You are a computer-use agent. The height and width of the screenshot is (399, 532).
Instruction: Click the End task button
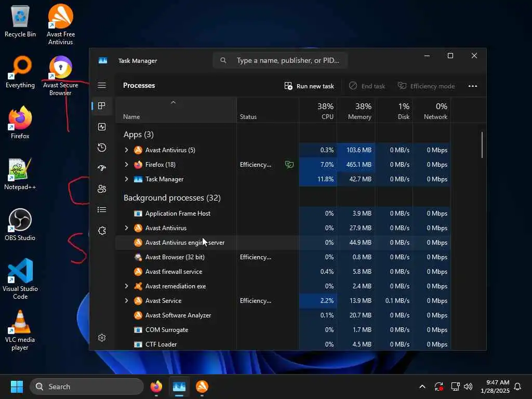367,86
